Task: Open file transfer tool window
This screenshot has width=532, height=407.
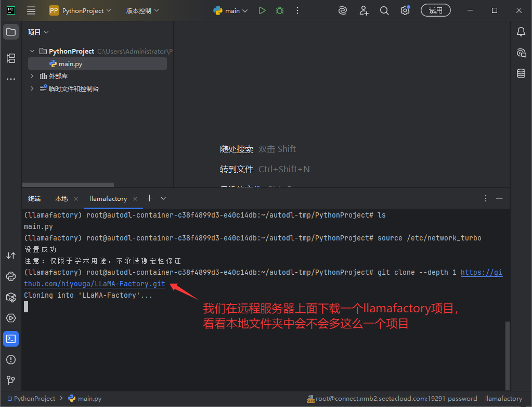Action: [x=11, y=256]
